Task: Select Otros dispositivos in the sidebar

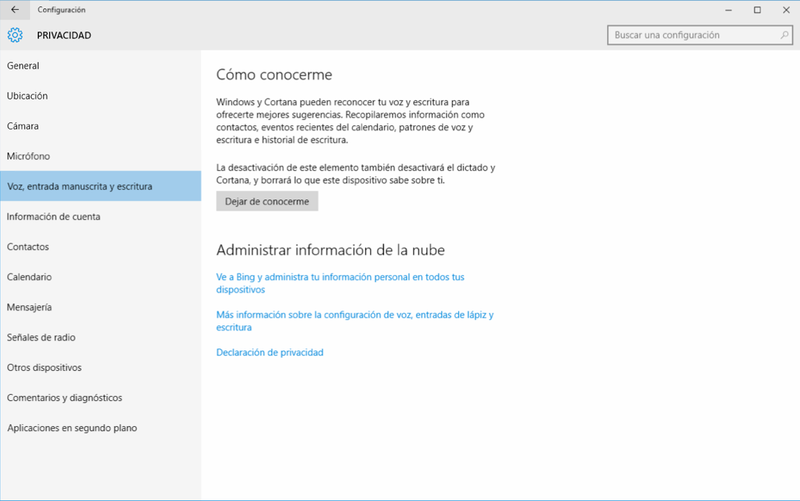Action: tap(101, 367)
